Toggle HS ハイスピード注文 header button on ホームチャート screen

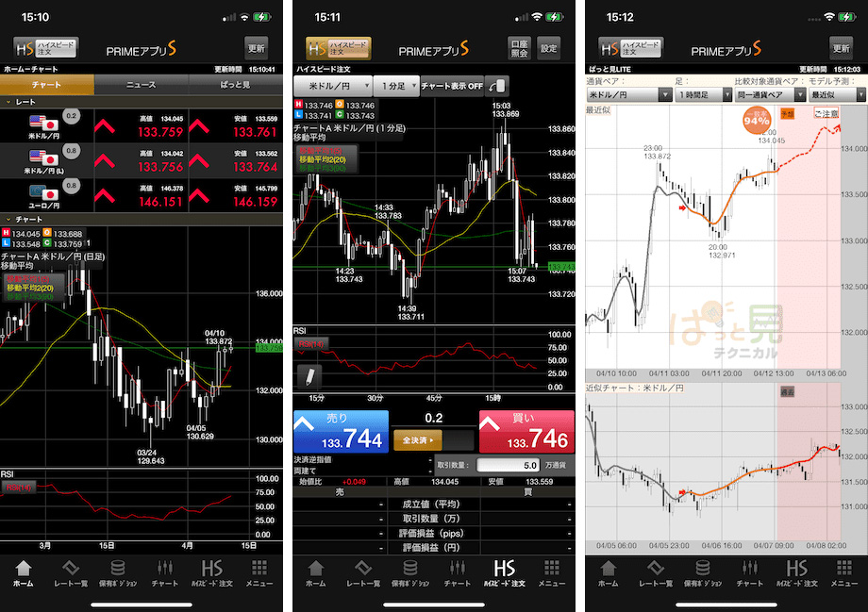coord(45,48)
